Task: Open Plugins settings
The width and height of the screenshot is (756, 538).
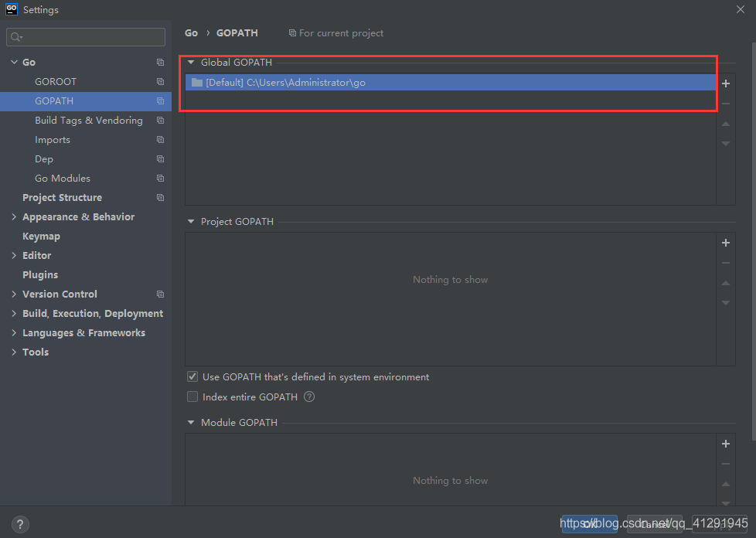Action: pyautogui.click(x=40, y=274)
